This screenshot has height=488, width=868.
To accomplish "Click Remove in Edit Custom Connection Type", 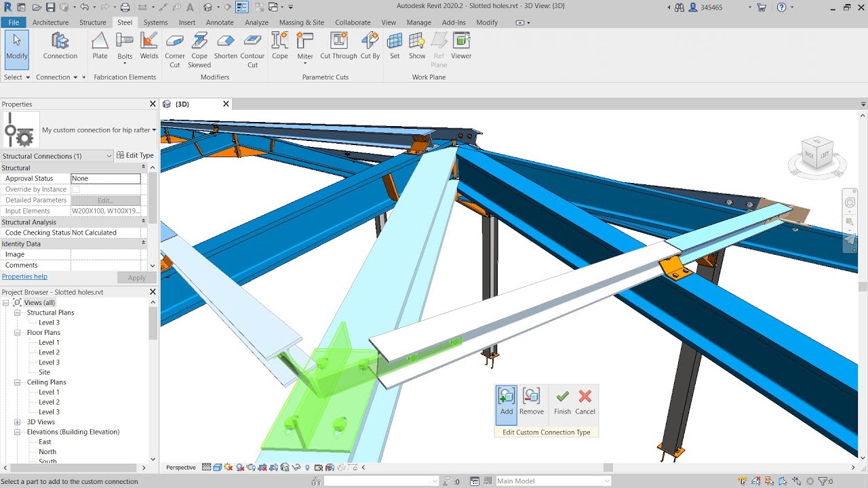I will tap(532, 402).
